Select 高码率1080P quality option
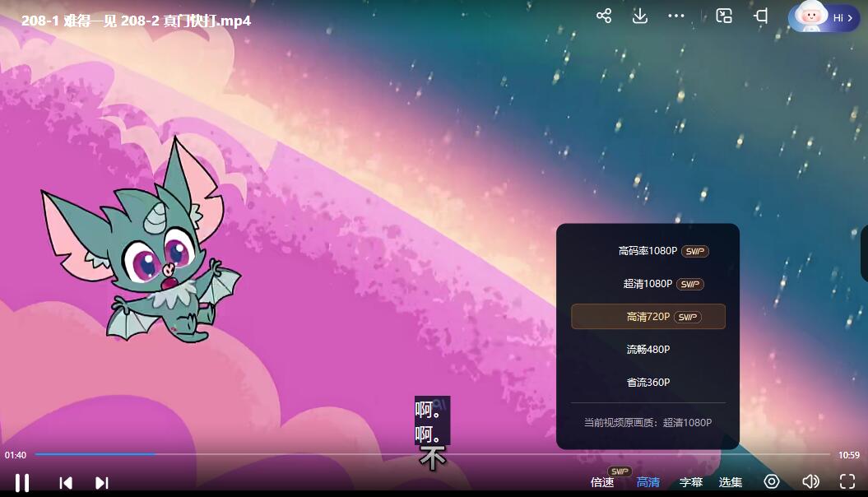The height and width of the screenshot is (497, 868). coord(648,251)
